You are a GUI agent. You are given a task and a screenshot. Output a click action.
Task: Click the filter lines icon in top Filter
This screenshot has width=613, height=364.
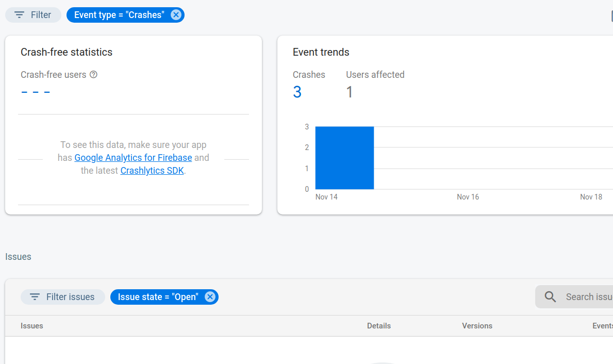[19, 15]
